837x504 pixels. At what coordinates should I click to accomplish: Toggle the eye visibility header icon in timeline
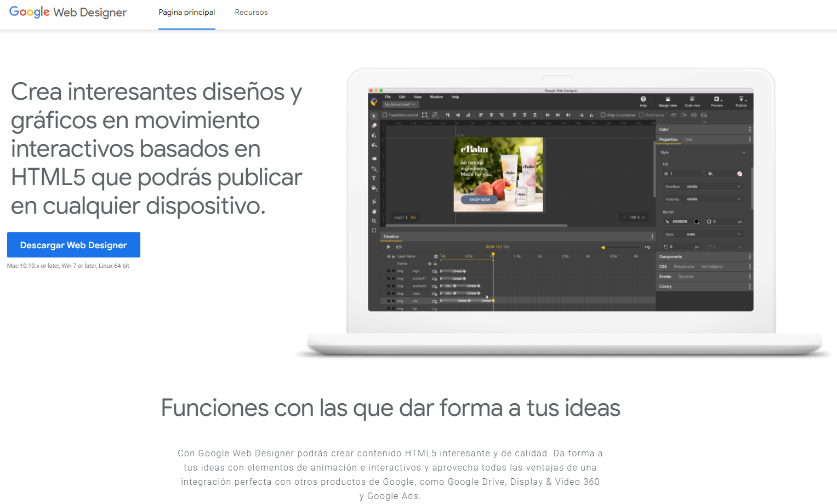coord(389,256)
